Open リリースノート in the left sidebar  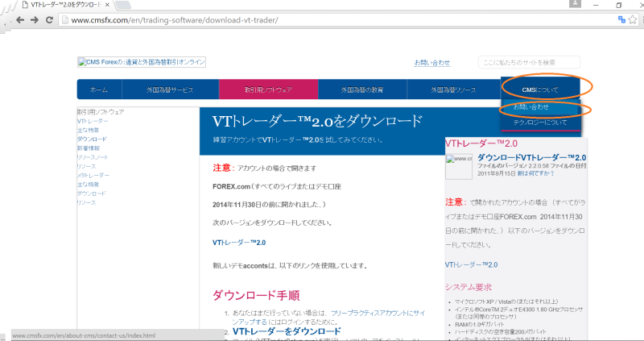tap(93, 157)
